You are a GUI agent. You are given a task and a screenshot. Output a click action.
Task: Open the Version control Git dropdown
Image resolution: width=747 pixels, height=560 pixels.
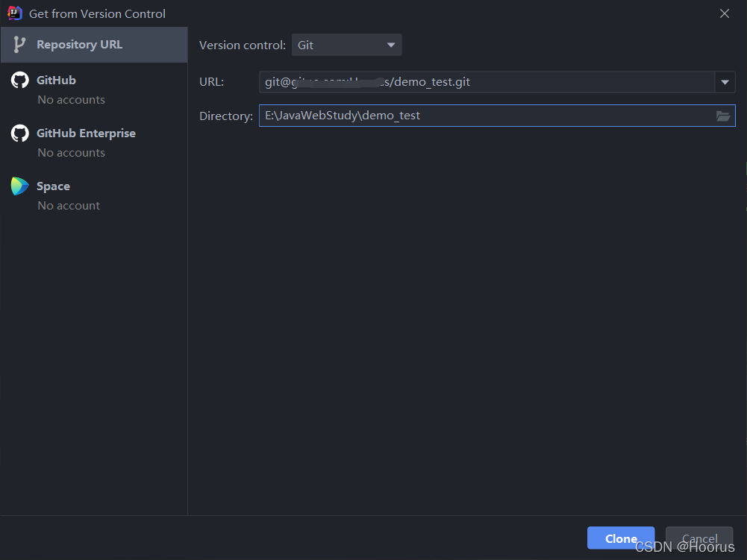[x=346, y=45]
